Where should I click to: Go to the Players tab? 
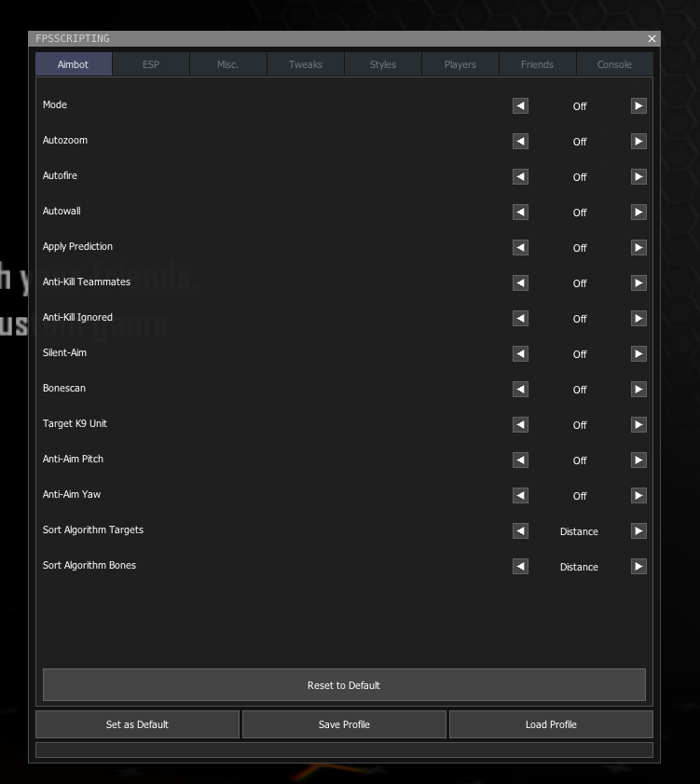click(460, 64)
